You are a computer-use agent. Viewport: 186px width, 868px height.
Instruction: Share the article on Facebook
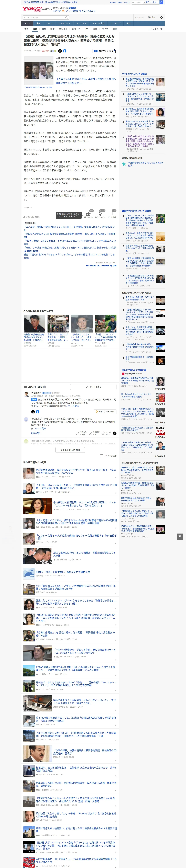pyautogui.click(x=64, y=51)
